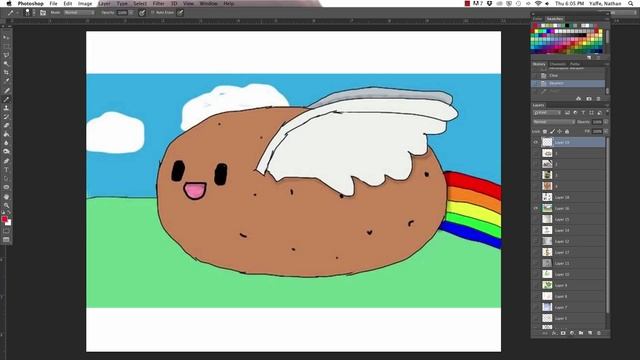The width and height of the screenshot is (640, 360).
Task: Add a layer mask button
Action: point(563,333)
